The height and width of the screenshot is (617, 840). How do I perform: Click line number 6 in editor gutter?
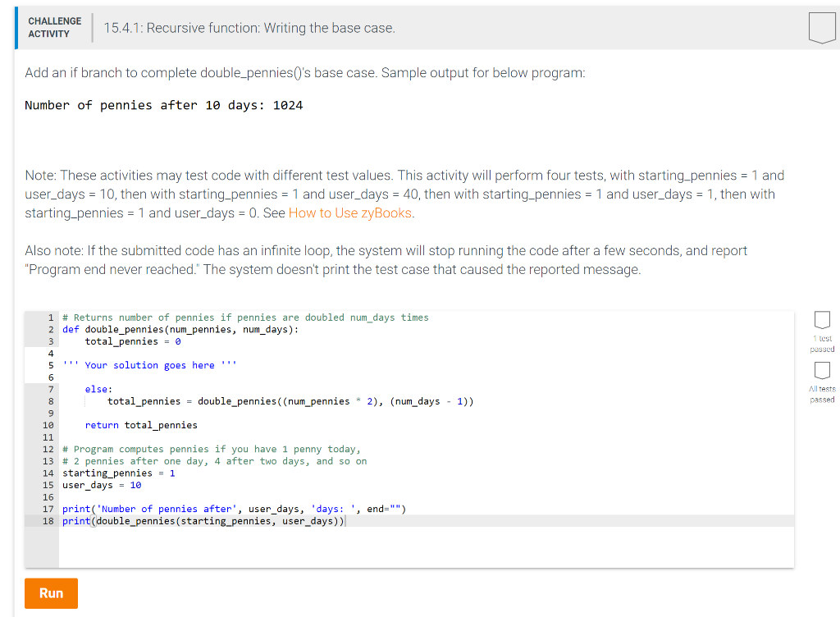click(x=51, y=377)
